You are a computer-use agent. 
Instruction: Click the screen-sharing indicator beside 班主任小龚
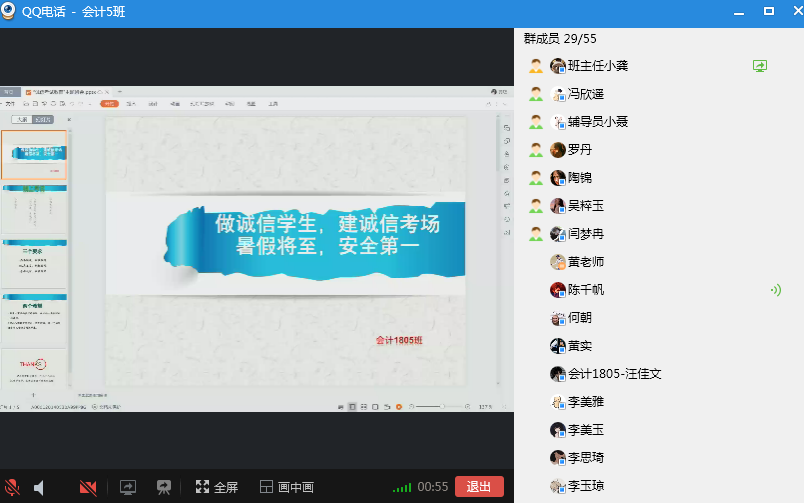[x=760, y=66]
